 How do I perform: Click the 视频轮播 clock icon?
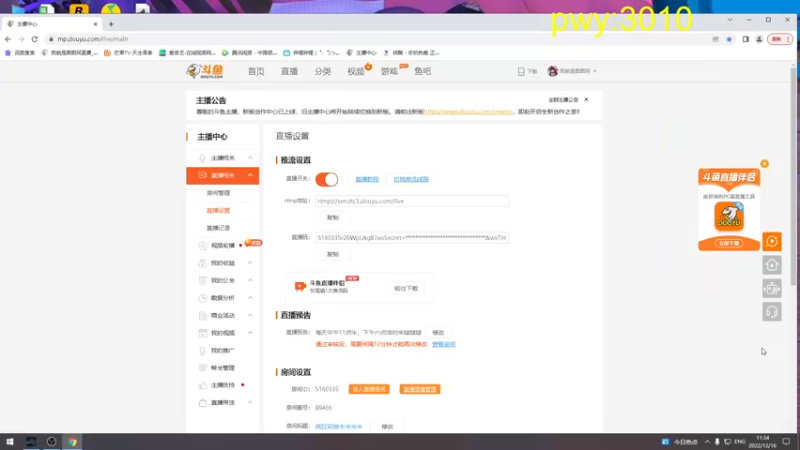click(x=203, y=245)
